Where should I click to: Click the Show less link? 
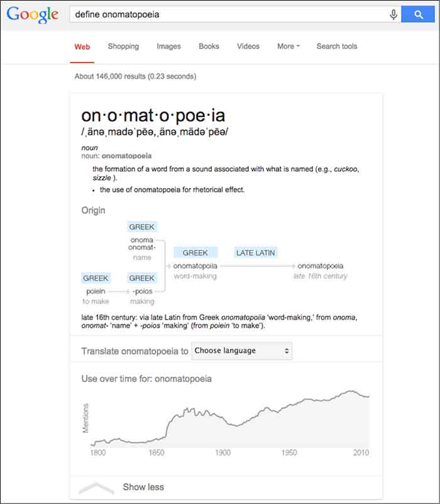coord(143,486)
